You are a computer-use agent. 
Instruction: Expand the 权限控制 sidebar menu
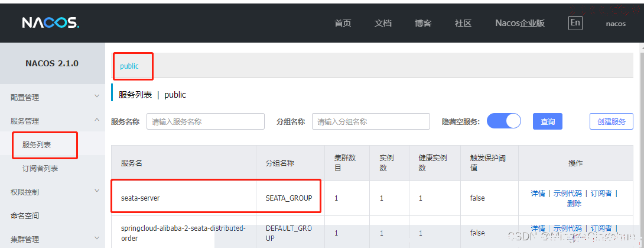click(x=53, y=192)
